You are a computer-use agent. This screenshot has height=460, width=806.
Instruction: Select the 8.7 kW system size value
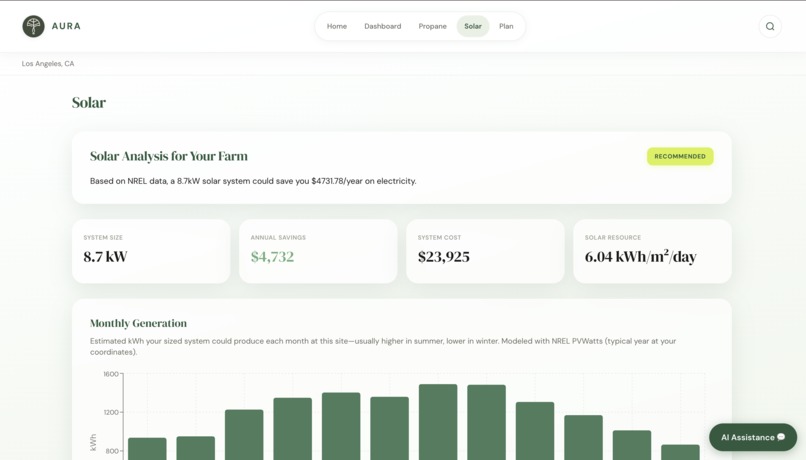tap(105, 256)
